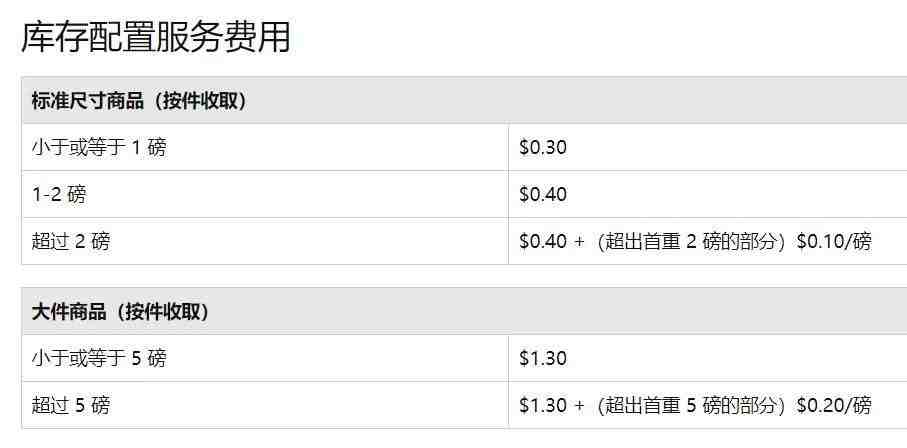The image size is (907, 448).
Task: Click 按件收取 in the standard-size header
Action: click(200, 101)
